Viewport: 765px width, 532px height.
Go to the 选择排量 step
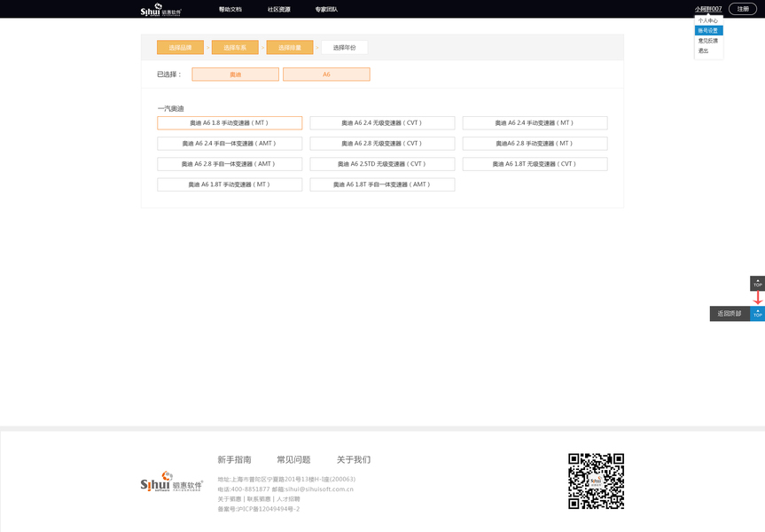tap(289, 47)
